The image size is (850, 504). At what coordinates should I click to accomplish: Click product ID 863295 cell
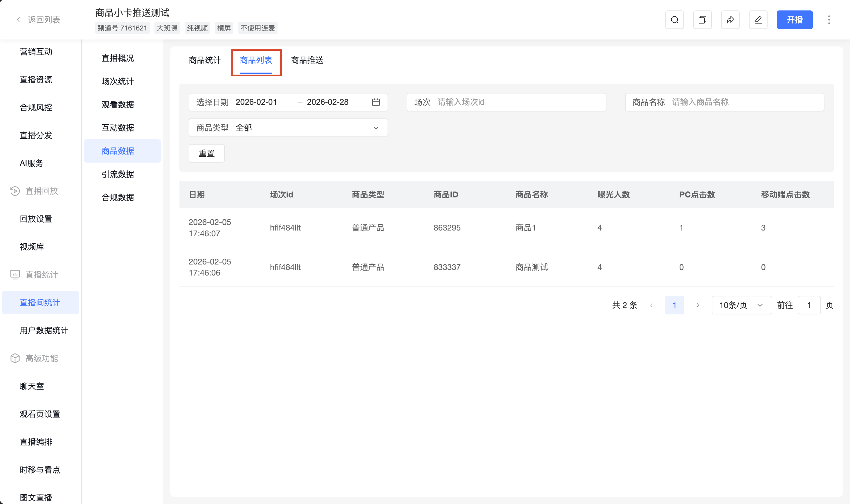pyautogui.click(x=447, y=228)
